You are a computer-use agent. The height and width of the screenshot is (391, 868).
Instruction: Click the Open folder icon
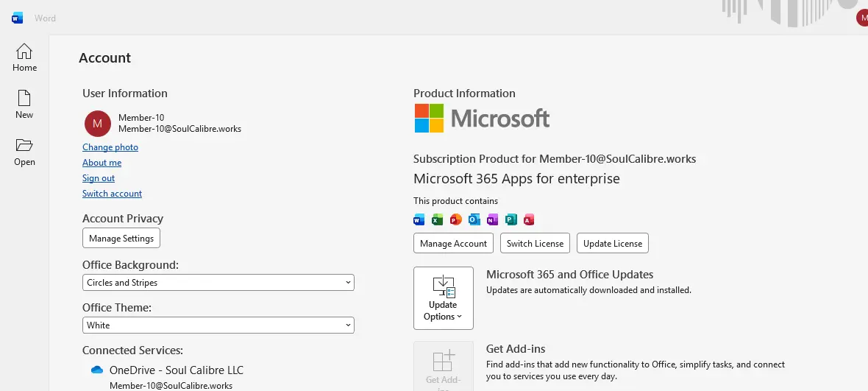click(x=24, y=145)
